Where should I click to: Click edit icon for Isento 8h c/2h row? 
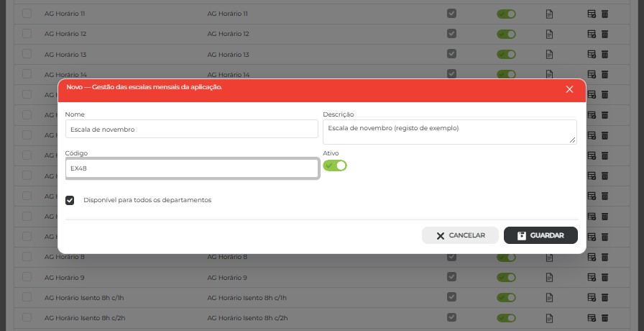pyautogui.click(x=592, y=318)
